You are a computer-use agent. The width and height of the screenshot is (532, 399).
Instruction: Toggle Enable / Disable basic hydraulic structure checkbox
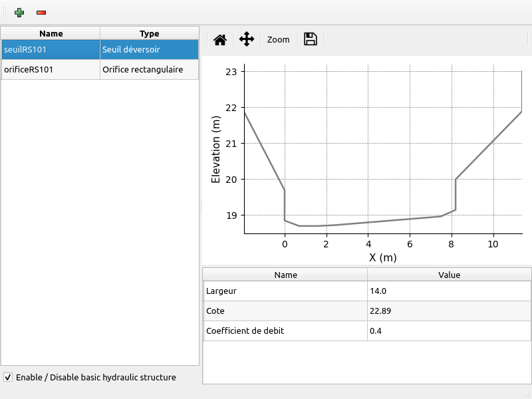pyautogui.click(x=8, y=377)
